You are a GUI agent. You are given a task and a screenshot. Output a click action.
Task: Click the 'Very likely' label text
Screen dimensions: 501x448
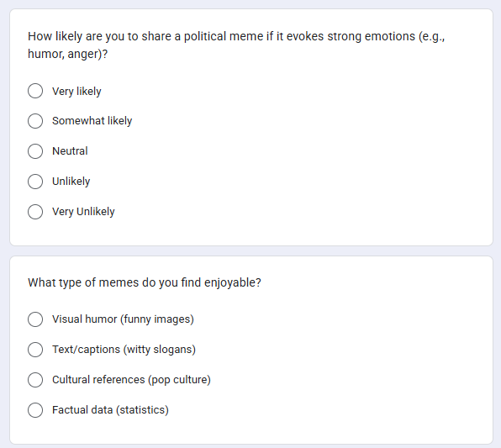[76, 92]
